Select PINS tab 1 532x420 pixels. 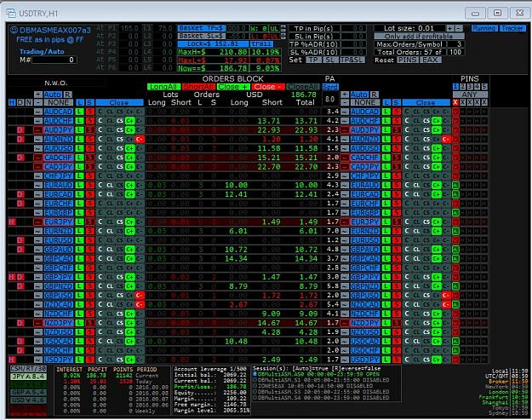pos(455,87)
